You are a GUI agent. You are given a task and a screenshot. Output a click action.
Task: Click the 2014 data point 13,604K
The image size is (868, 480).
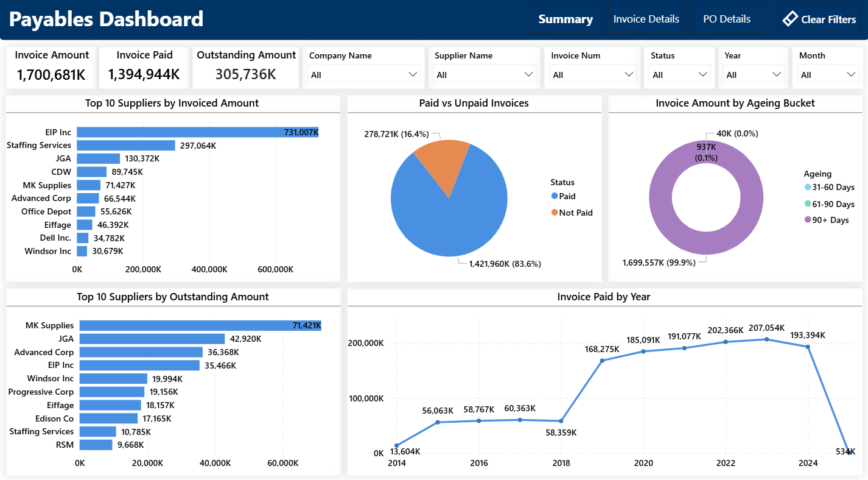pos(397,446)
